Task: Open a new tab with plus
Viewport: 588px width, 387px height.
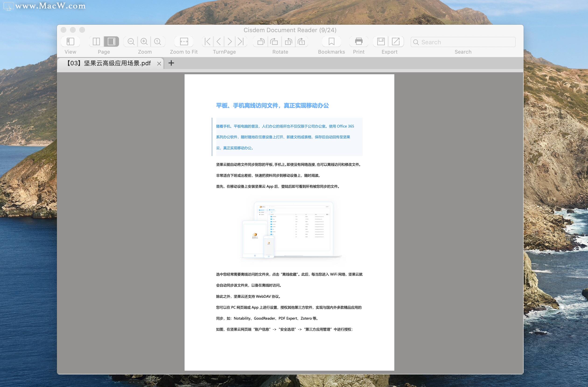Action: tap(171, 63)
